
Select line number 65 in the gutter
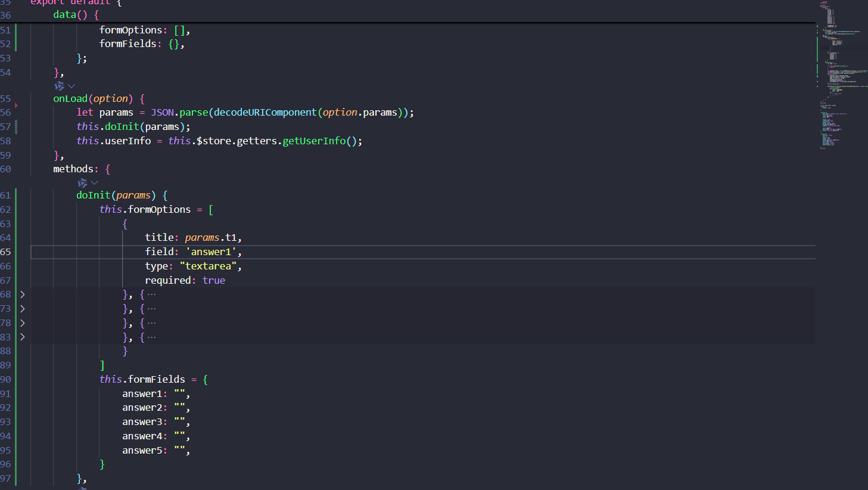pyautogui.click(x=6, y=252)
